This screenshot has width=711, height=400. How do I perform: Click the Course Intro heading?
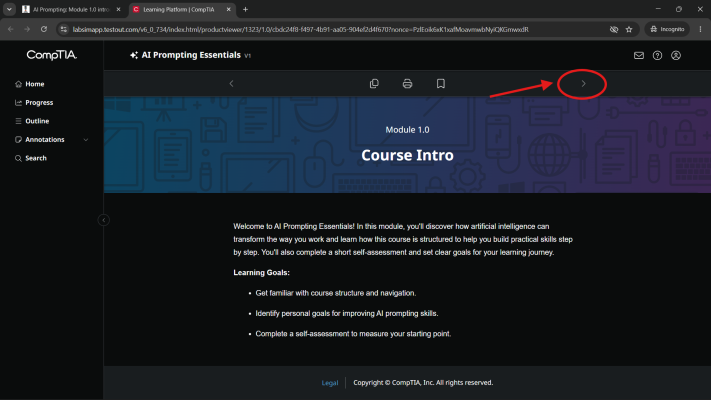(407, 155)
